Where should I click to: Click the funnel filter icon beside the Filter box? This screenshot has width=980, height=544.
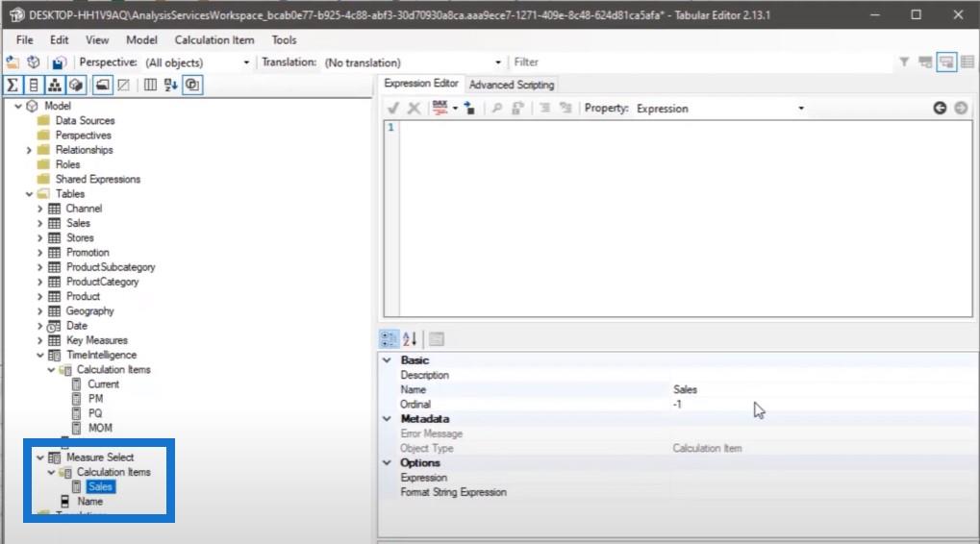[x=904, y=62]
